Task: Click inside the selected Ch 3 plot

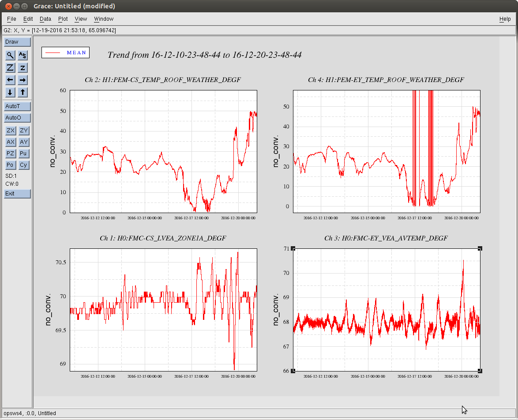Action: point(387,310)
